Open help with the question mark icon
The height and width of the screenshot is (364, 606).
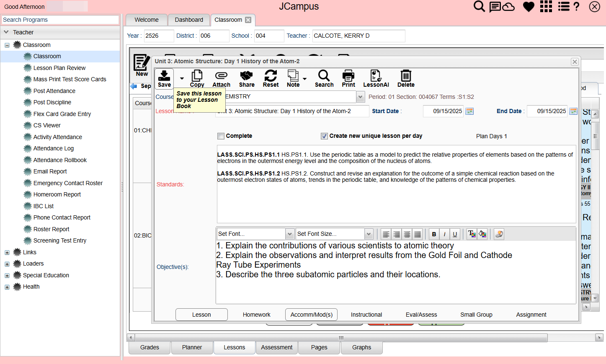577,7
